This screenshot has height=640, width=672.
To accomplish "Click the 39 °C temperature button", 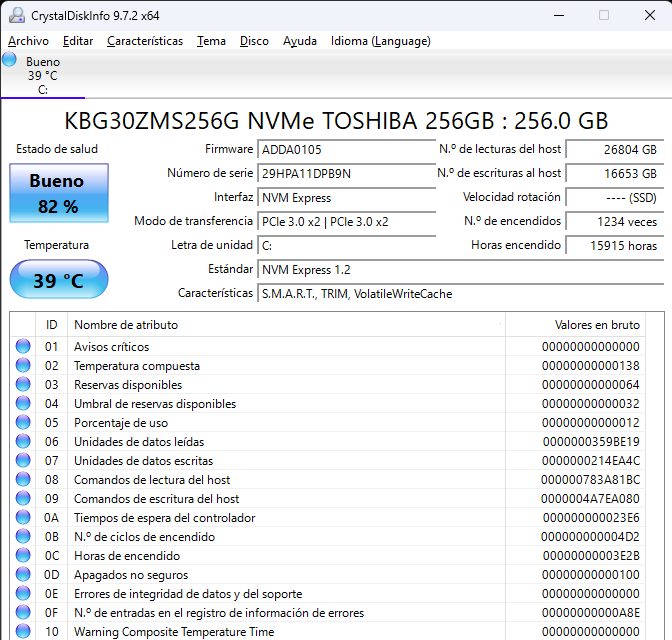I will [58, 280].
